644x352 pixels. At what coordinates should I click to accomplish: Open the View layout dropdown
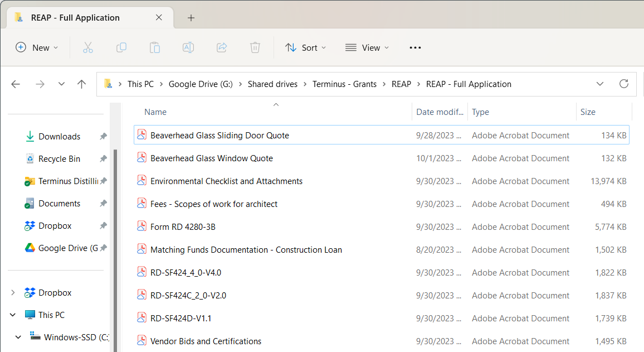click(367, 48)
